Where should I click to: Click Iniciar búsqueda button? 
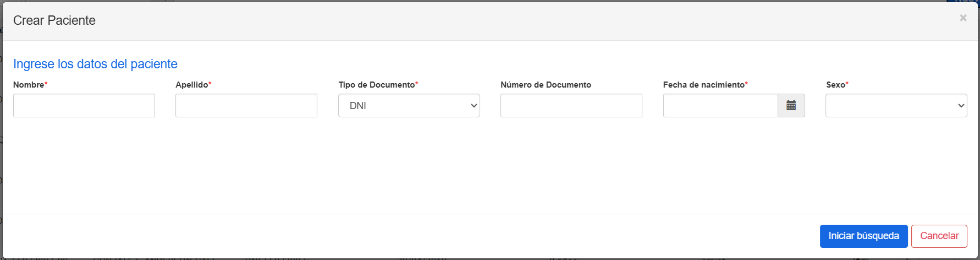pyautogui.click(x=863, y=236)
